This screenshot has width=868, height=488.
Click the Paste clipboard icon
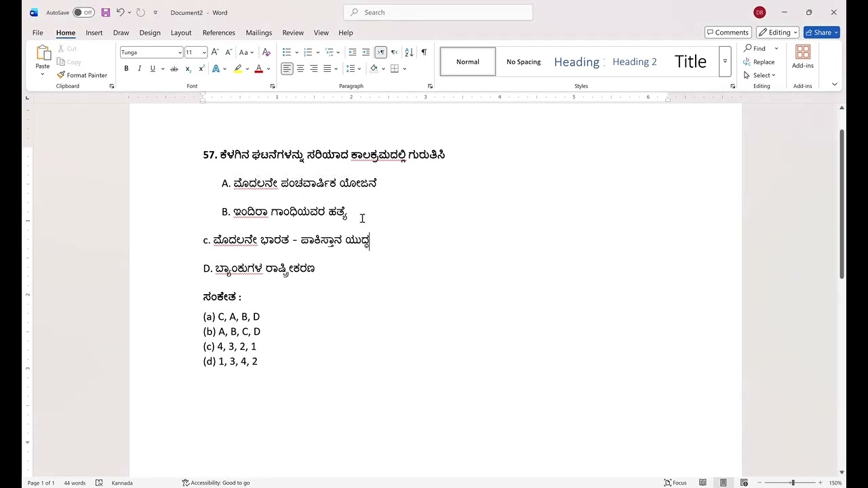[x=43, y=54]
